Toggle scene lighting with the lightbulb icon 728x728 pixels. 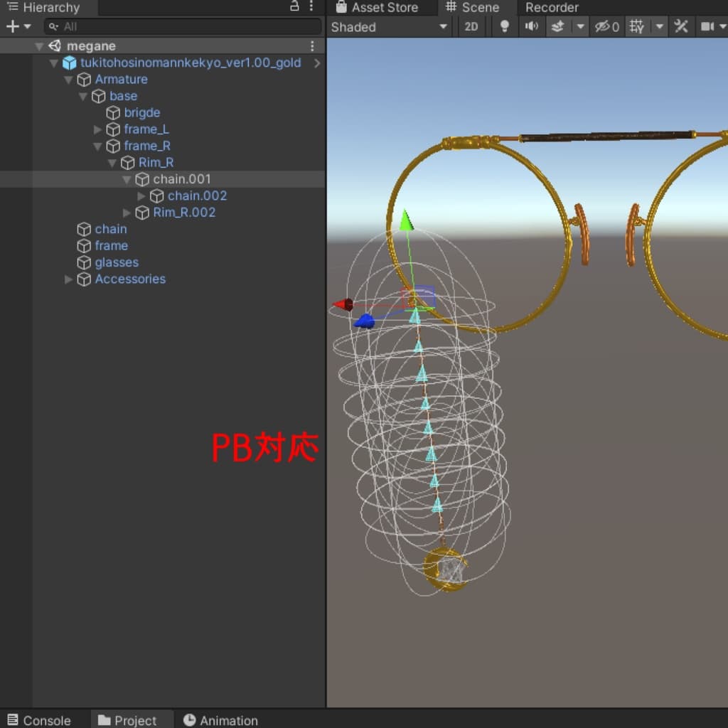505,27
